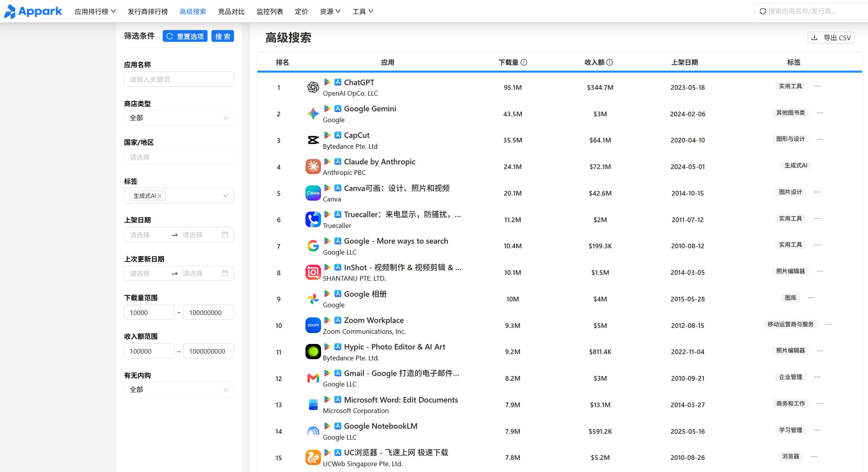Click the App Store icon beside ChatGPT
868x472 pixels.
338,82
